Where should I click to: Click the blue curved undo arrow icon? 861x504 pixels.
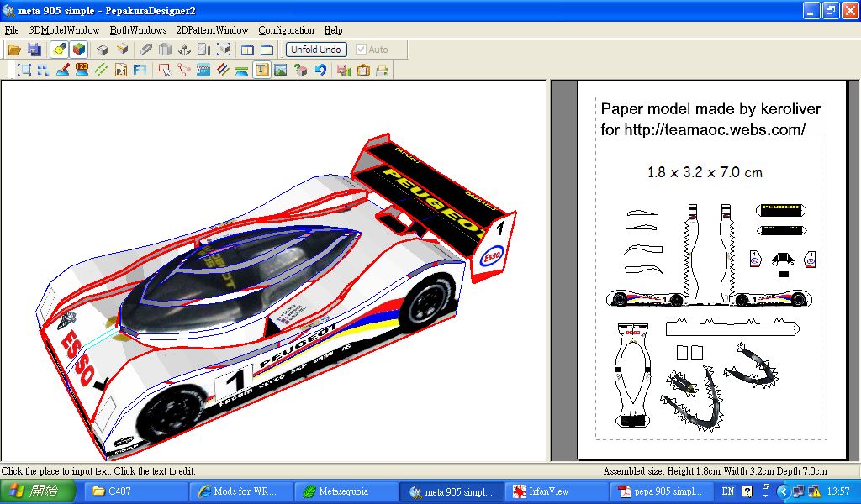320,71
